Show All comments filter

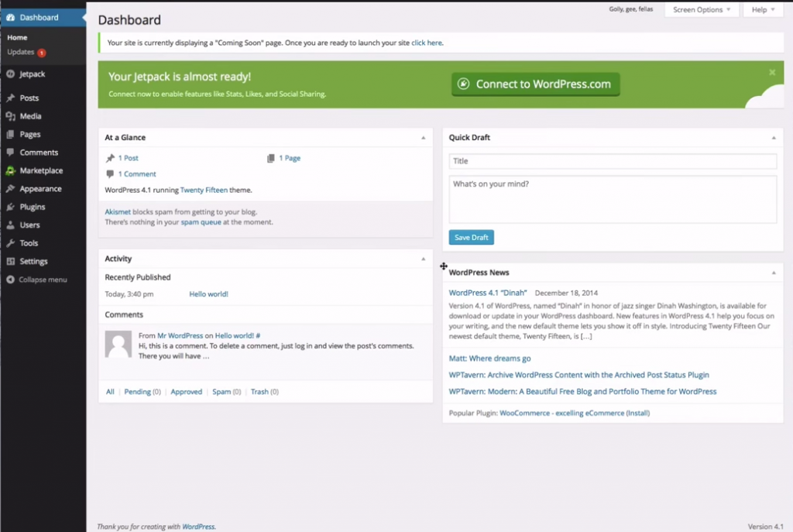[x=110, y=391]
